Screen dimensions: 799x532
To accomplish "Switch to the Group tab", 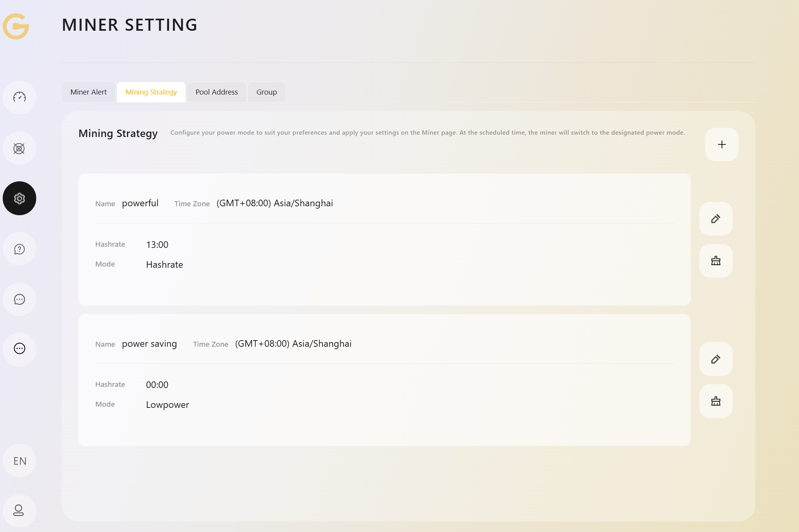I will pyautogui.click(x=267, y=92).
